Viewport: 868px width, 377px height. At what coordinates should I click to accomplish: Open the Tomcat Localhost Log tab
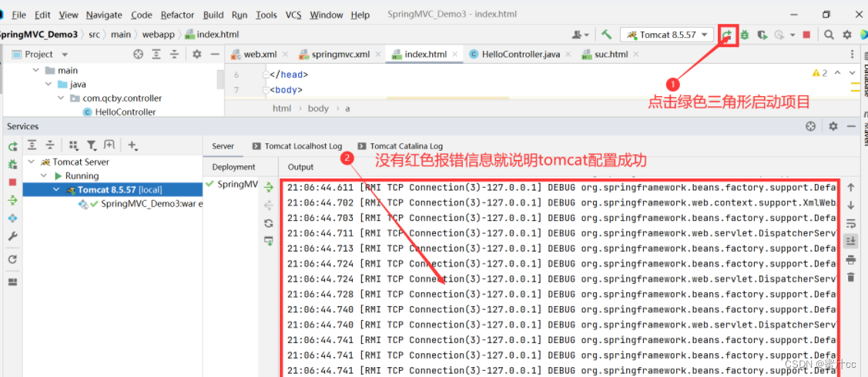click(x=297, y=146)
